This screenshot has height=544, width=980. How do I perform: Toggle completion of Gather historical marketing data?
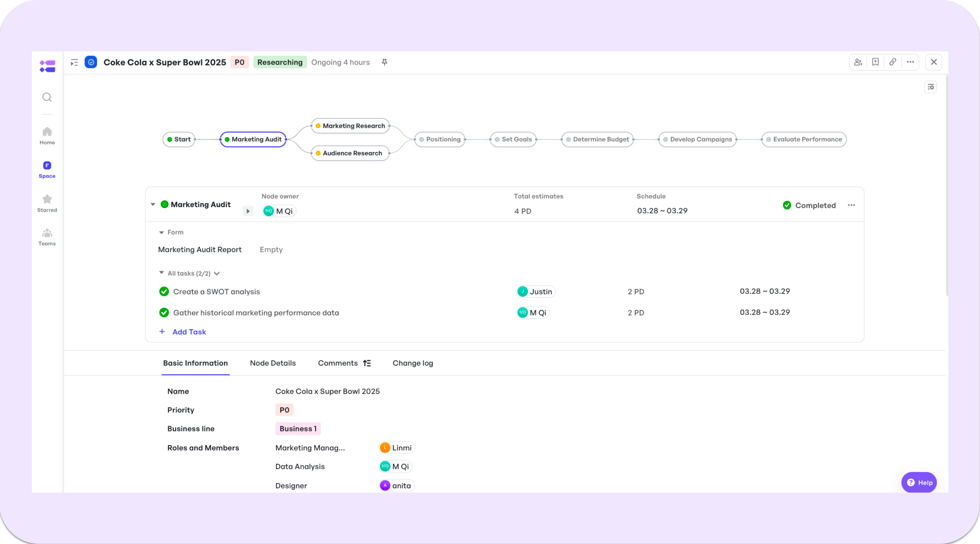pos(164,312)
